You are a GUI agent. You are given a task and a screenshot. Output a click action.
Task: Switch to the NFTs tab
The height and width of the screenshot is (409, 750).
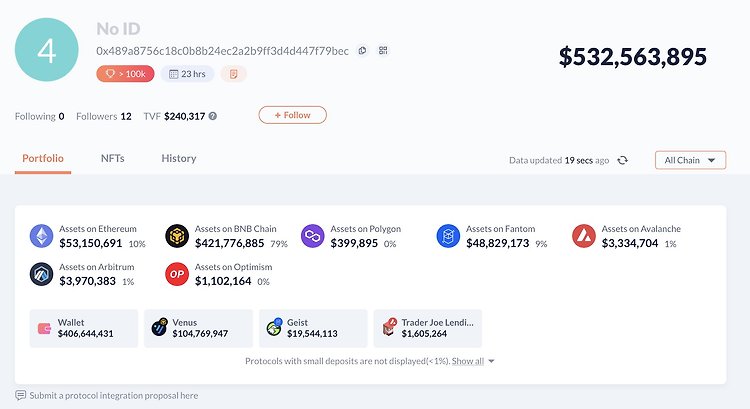(x=112, y=158)
